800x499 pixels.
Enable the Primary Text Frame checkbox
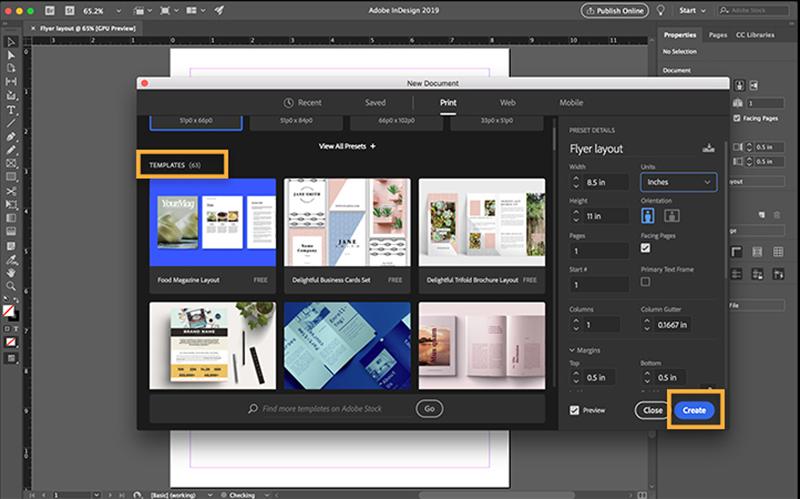[x=645, y=282]
